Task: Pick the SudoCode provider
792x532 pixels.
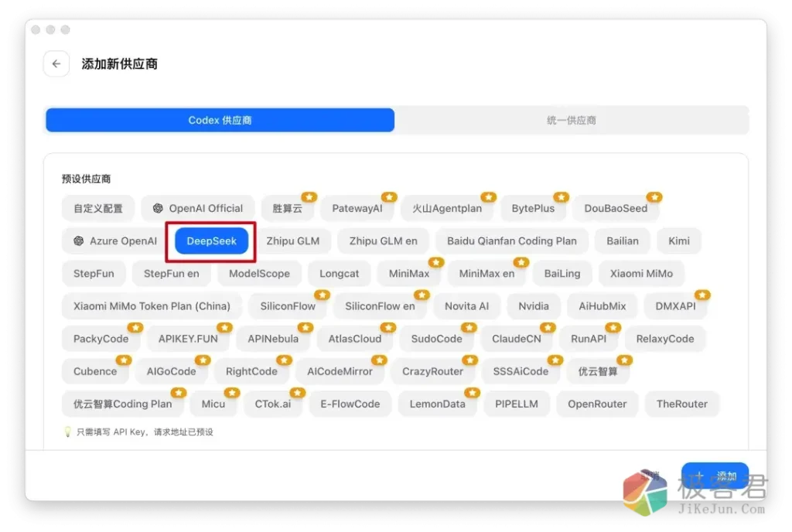Action: pyautogui.click(x=436, y=339)
